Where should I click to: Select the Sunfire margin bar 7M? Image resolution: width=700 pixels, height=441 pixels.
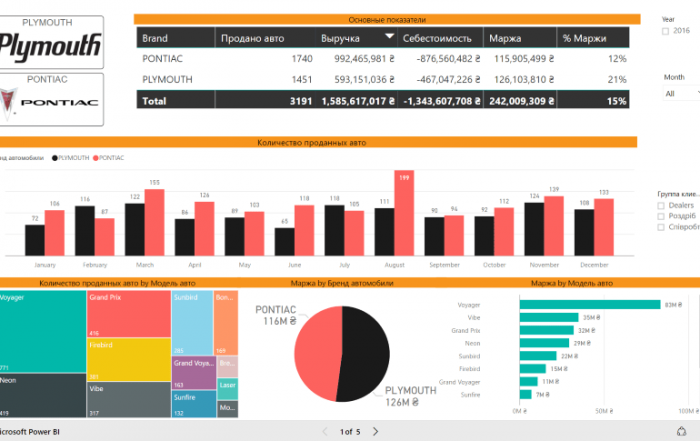(525, 395)
